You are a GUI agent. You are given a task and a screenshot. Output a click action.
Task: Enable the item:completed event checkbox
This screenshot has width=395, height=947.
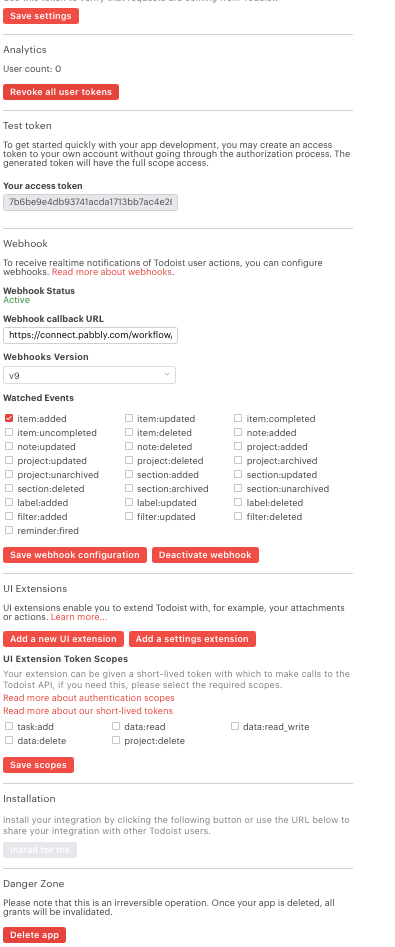(238, 418)
